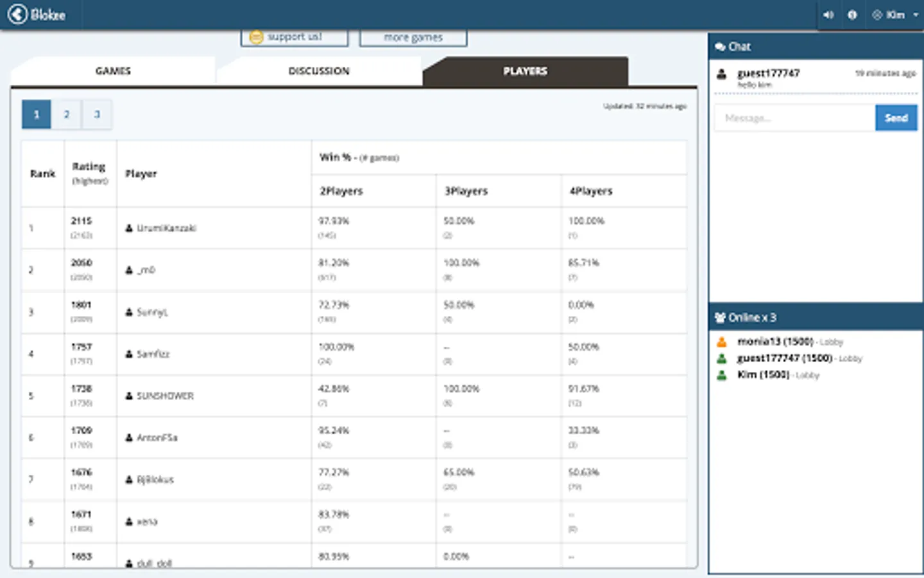Click the more games button
Viewport: 924px width, 578px height.
click(x=413, y=37)
